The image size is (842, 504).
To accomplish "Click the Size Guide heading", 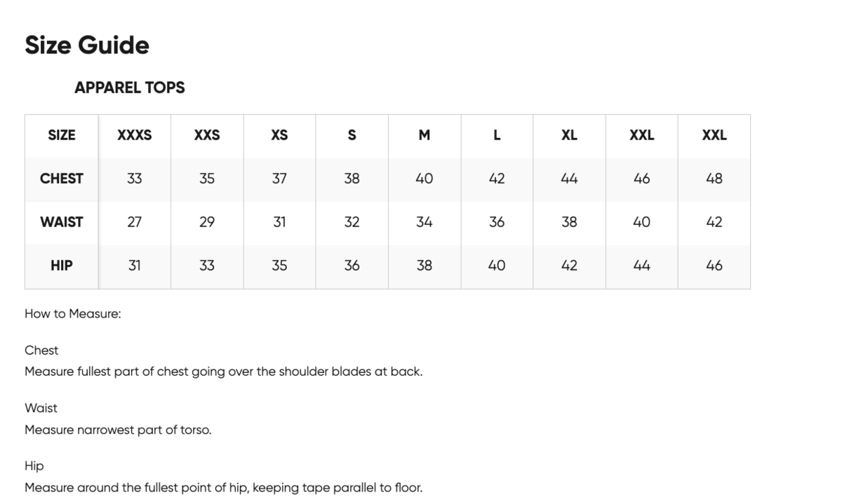I will click(87, 46).
